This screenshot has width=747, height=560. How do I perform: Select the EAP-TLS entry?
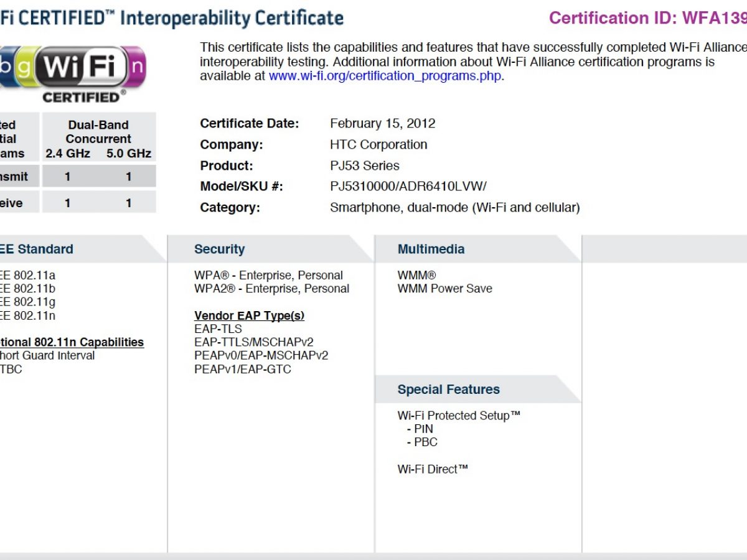[218, 329]
